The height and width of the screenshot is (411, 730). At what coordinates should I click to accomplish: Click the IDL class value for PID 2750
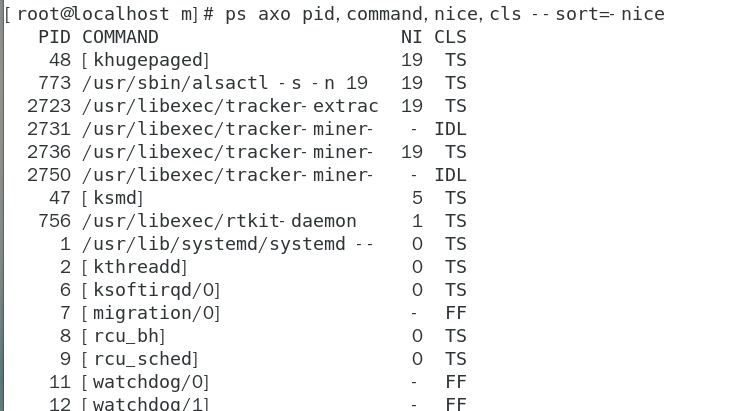click(451, 175)
